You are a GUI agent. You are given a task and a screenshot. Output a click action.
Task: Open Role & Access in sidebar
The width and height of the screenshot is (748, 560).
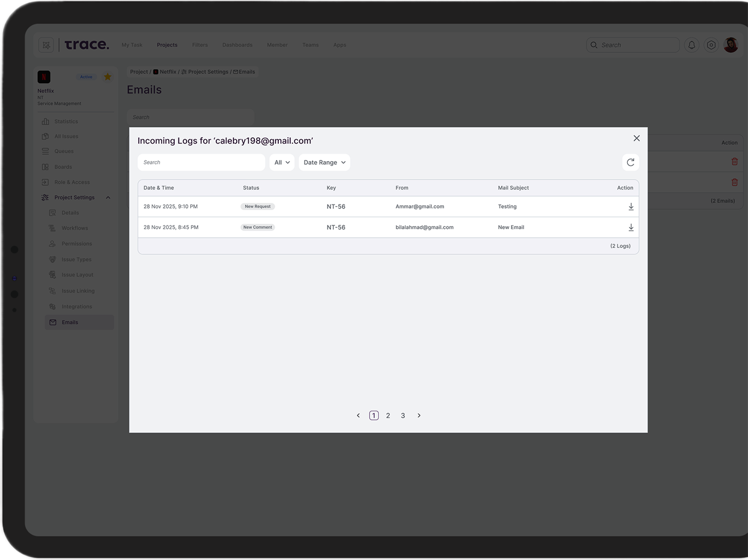pyautogui.click(x=66, y=183)
